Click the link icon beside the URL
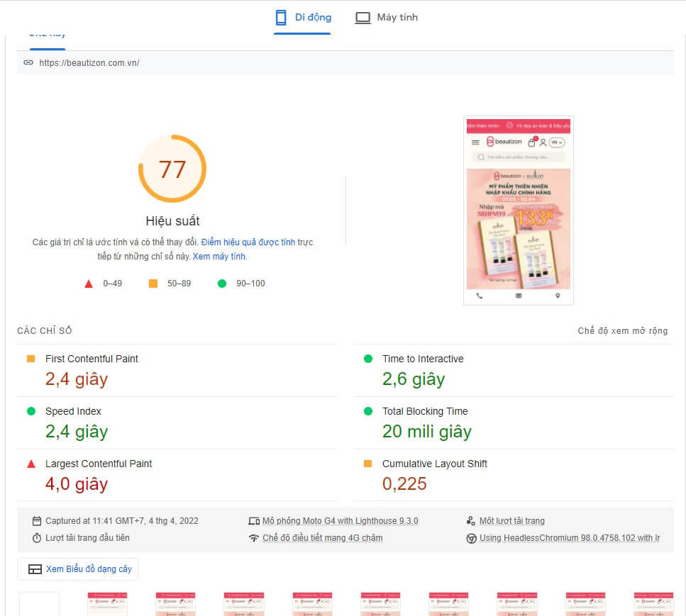The height and width of the screenshot is (616, 686). (28, 62)
